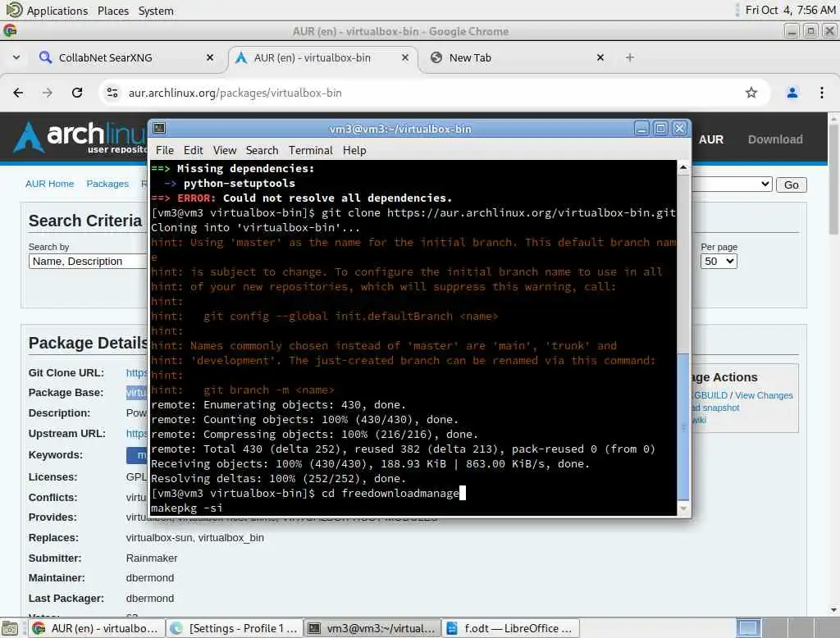Open Chrome's three-dot menu

tap(822, 93)
